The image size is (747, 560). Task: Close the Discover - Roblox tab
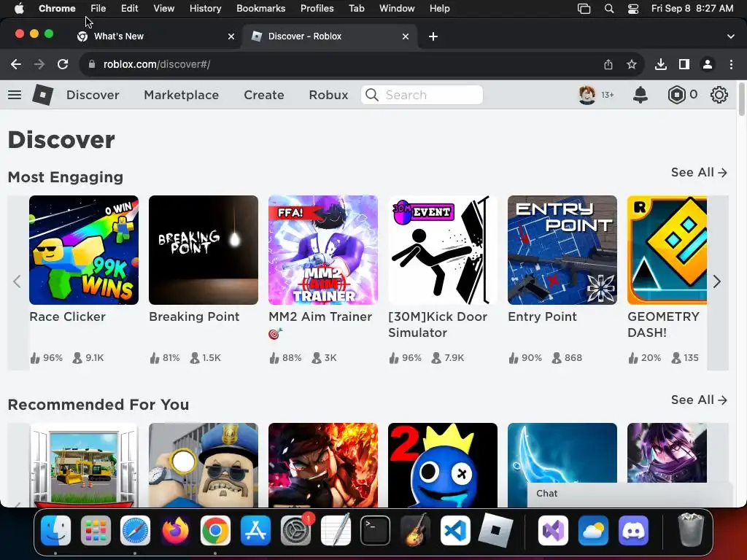pos(406,36)
